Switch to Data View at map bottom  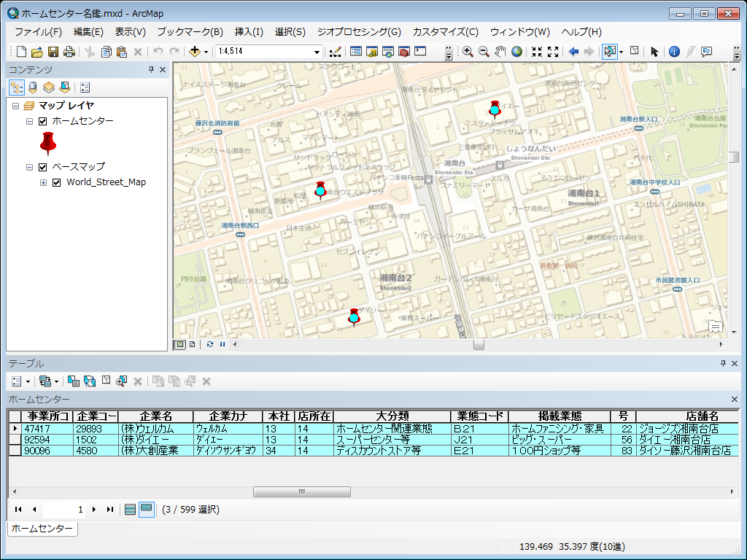click(x=179, y=344)
